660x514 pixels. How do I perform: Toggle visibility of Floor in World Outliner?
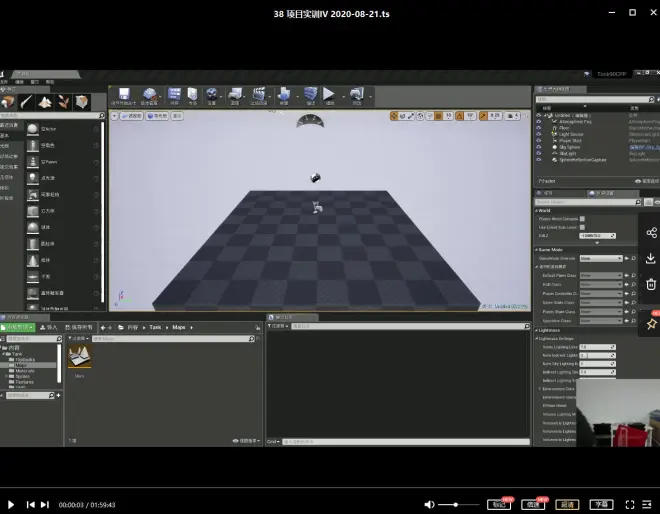point(539,128)
